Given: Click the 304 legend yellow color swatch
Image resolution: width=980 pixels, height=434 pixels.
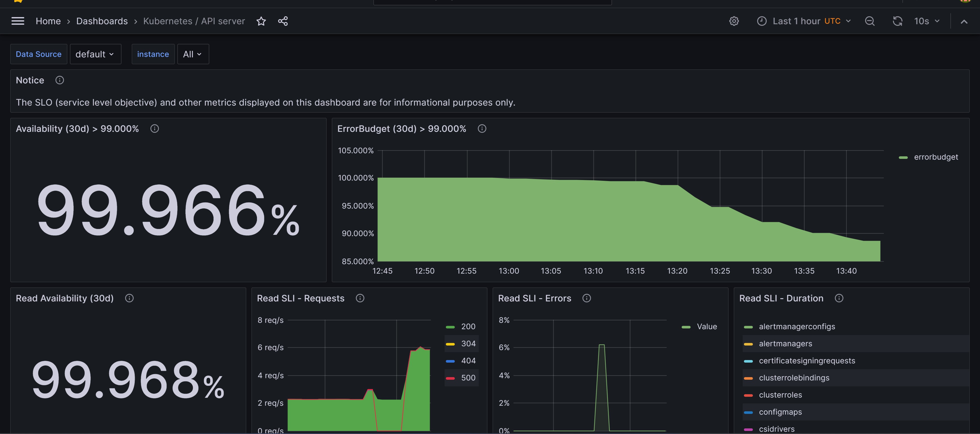Looking at the screenshot, I should (x=450, y=344).
